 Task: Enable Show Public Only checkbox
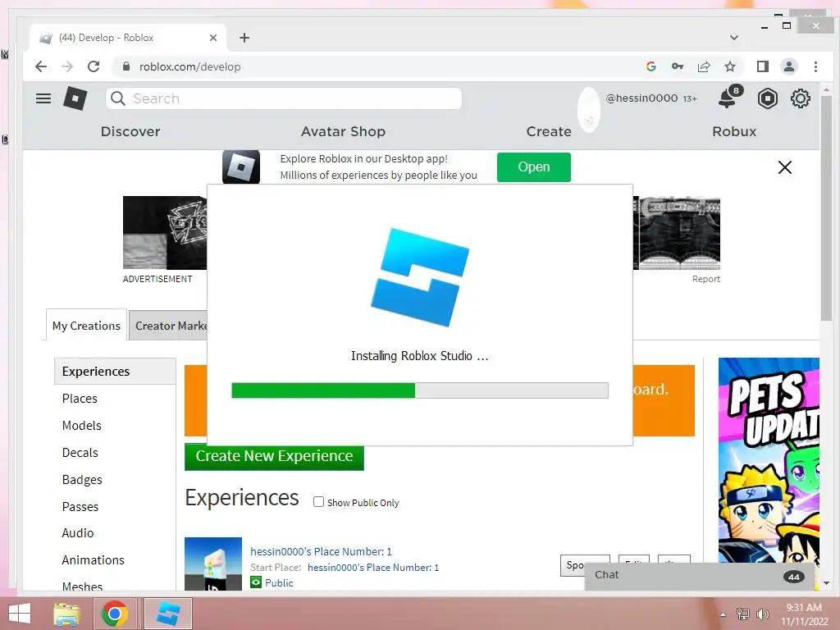319,502
